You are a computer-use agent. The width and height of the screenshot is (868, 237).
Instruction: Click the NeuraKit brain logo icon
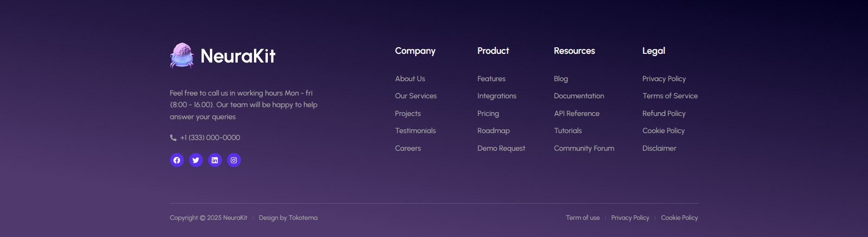click(182, 56)
